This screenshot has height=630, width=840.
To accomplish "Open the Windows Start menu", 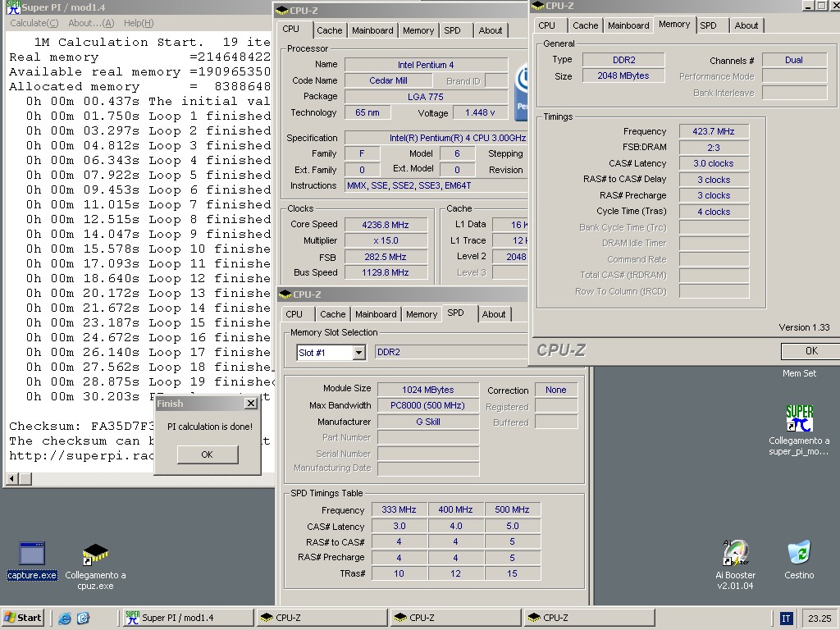I will pyautogui.click(x=22, y=618).
